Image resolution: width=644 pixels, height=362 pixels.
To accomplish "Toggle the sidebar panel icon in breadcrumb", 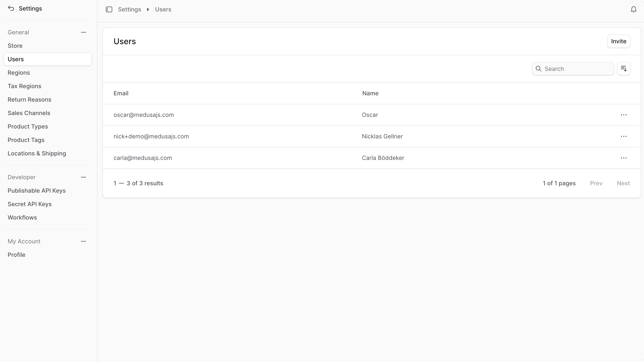I will (x=109, y=9).
